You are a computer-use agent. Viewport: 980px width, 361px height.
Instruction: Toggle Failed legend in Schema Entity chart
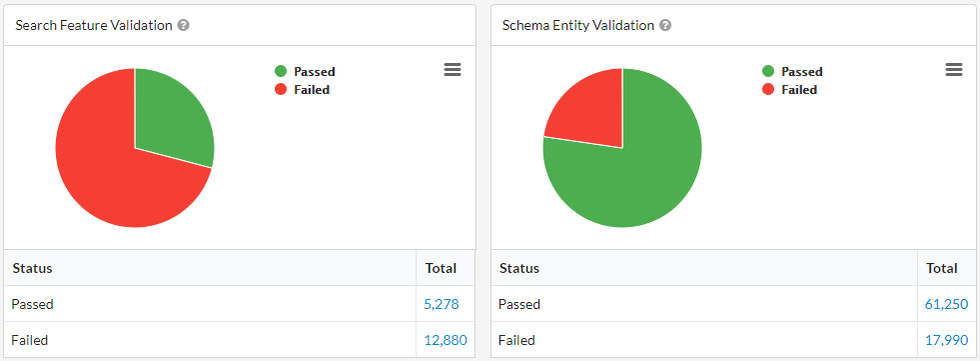click(789, 89)
